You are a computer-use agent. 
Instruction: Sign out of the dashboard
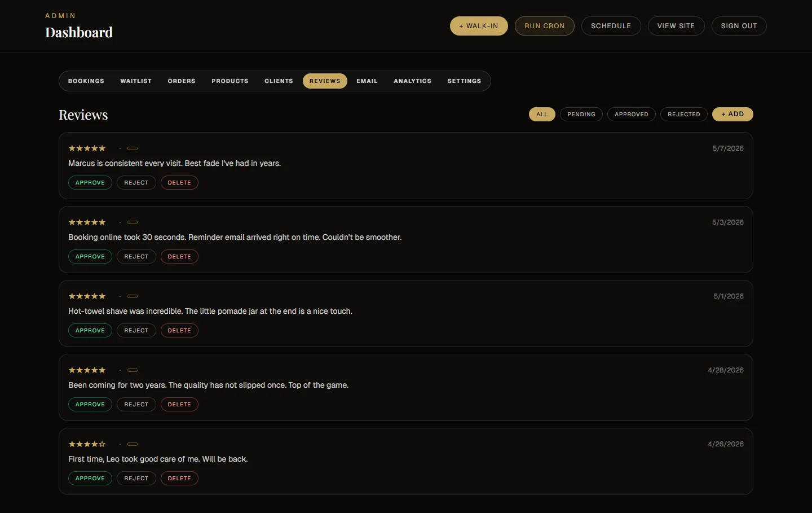pos(739,26)
